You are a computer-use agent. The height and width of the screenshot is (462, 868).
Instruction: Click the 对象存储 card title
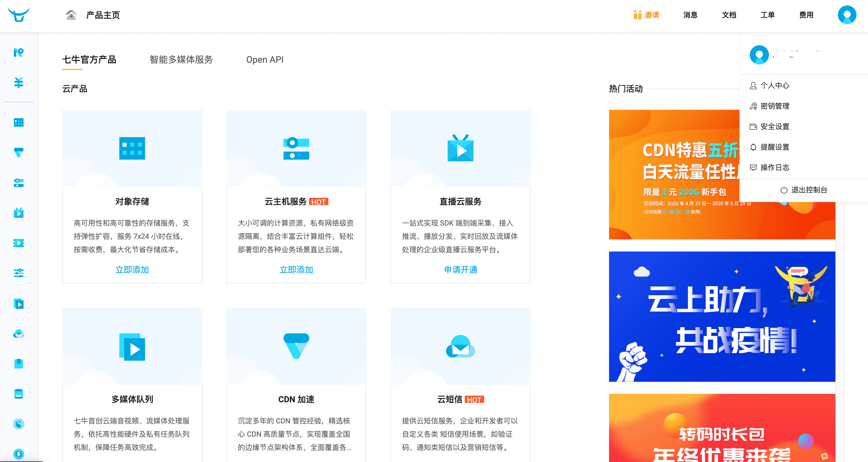tap(132, 201)
